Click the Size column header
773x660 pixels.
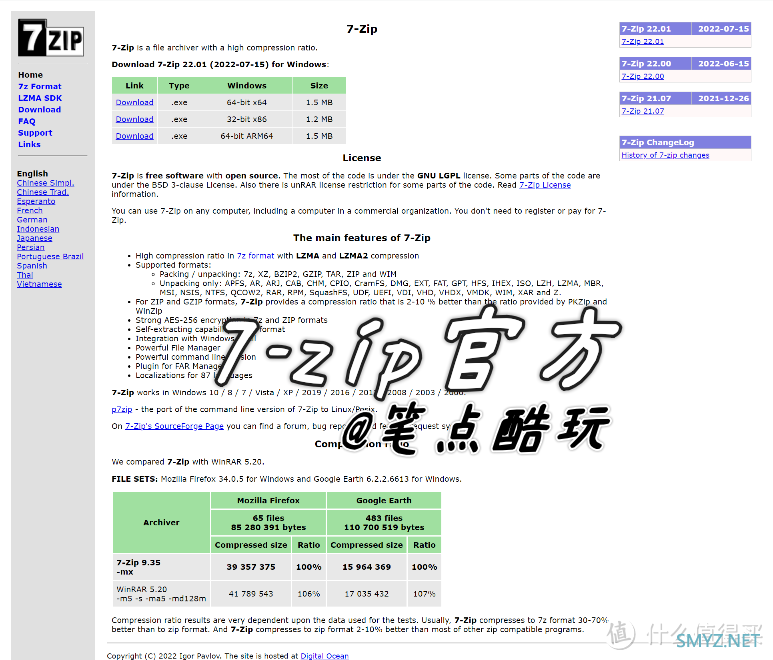point(319,86)
